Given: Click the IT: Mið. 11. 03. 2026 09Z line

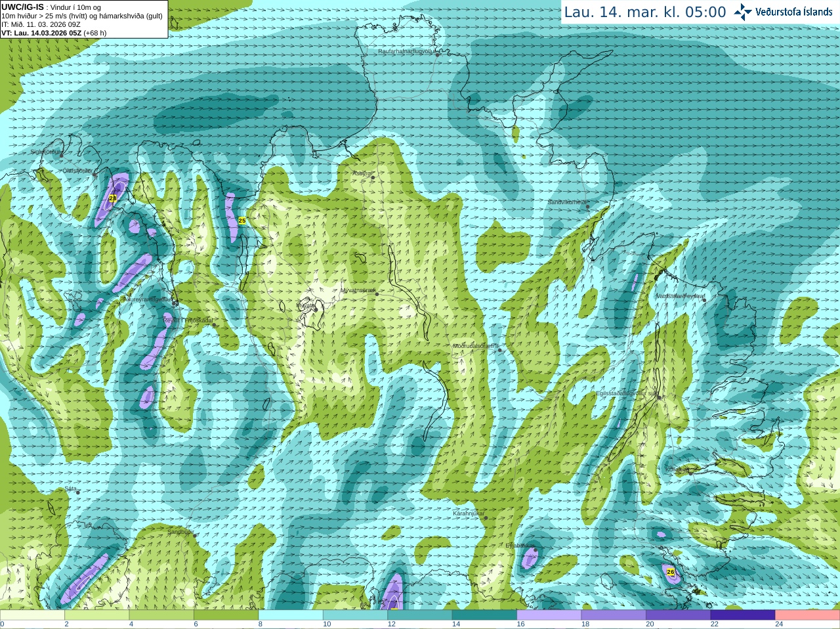Looking at the screenshot, I should tap(41, 24).
